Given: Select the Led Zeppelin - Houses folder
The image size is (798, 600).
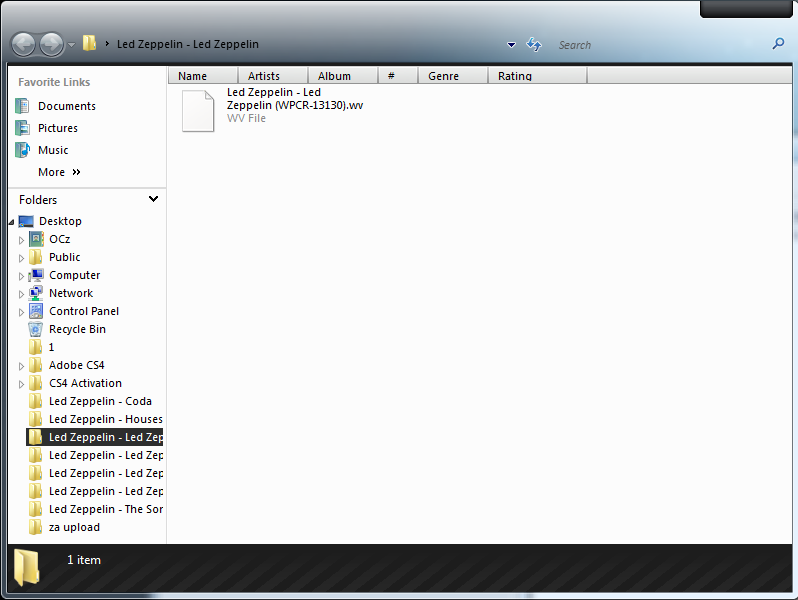Looking at the screenshot, I should 106,419.
